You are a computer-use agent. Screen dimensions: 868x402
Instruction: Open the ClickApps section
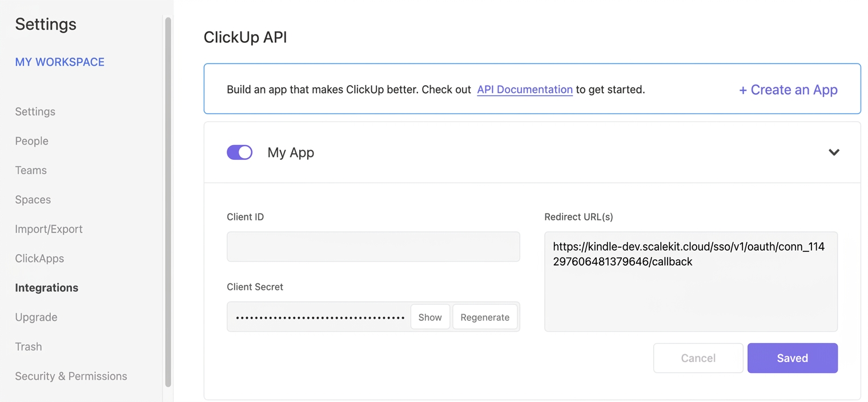(39, 258)
